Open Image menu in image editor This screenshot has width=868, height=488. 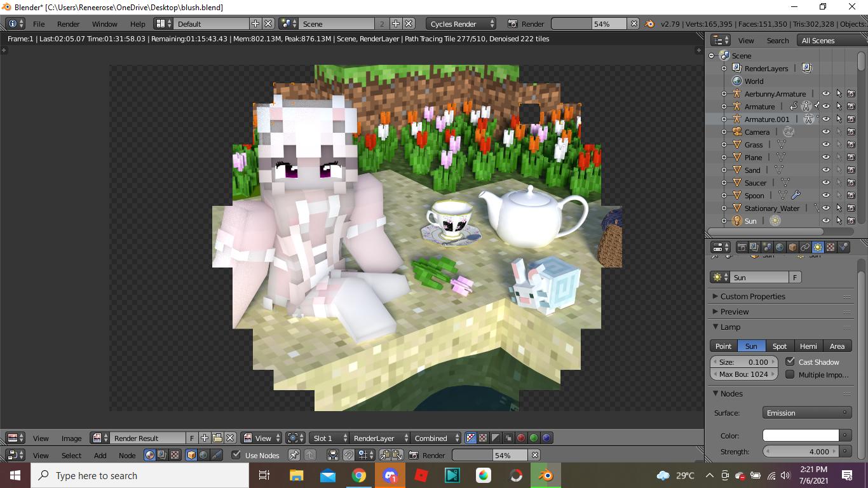[x=71, y=438]
